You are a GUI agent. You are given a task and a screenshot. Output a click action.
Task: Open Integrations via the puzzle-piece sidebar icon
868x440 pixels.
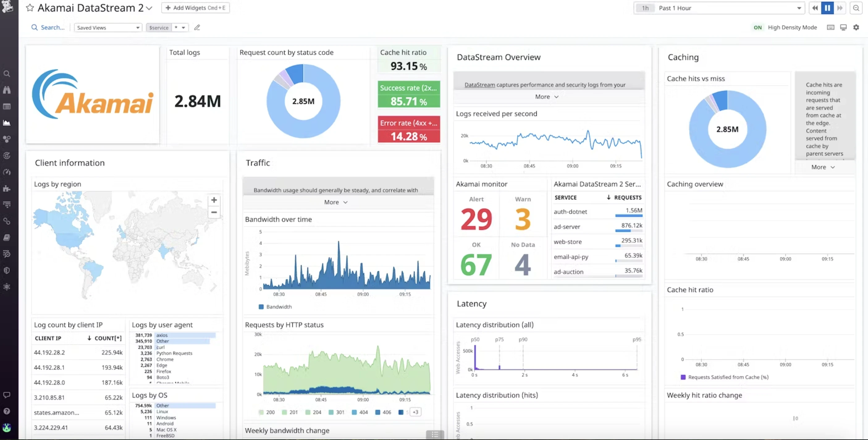coord(7,188)
